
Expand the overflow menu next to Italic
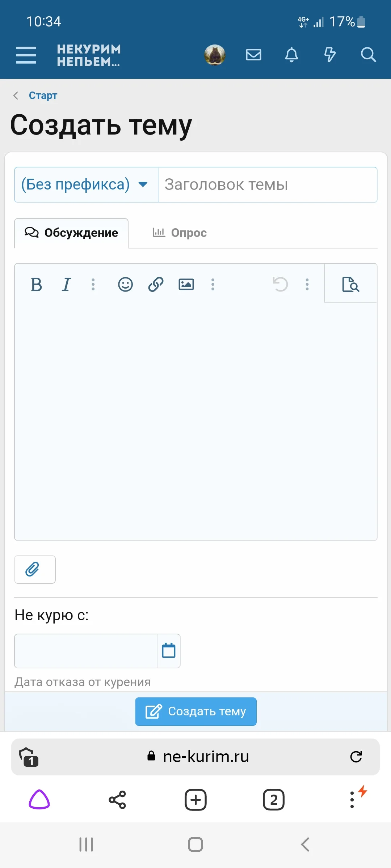pyautogui.click(x=93, y=284)
